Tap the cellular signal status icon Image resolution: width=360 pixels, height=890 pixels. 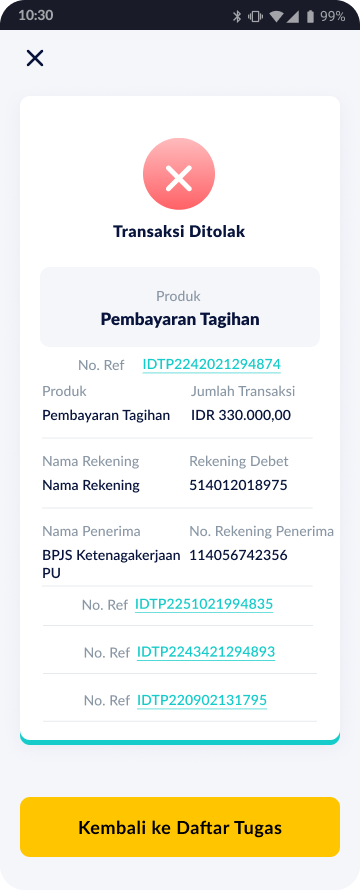292,16
